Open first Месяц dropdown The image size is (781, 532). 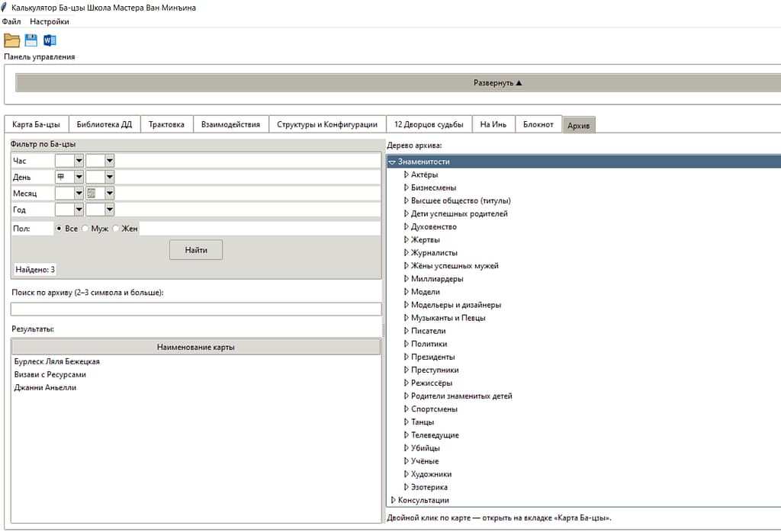(79, 193)
